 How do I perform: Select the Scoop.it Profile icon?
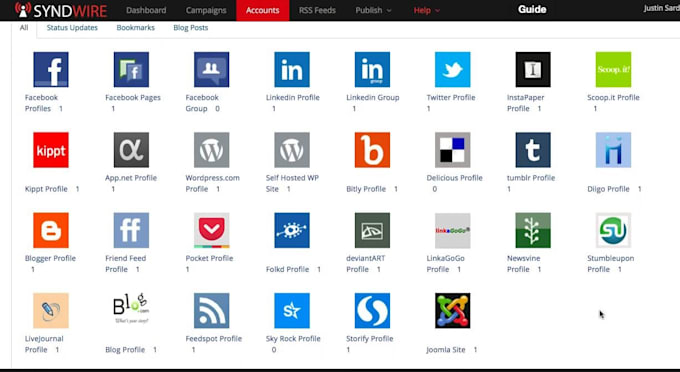pos(613,69)
